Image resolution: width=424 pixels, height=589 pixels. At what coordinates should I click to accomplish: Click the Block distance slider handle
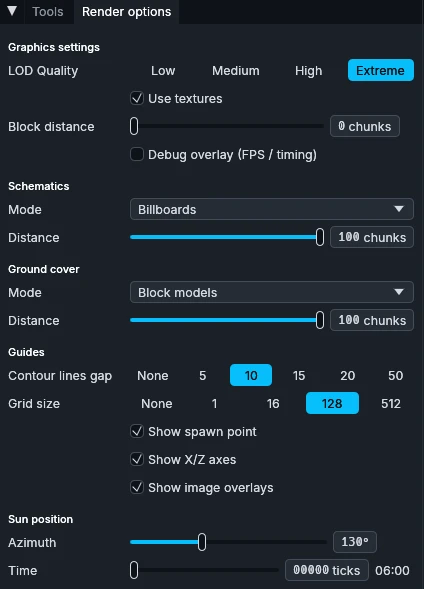[x=134, y=126]
